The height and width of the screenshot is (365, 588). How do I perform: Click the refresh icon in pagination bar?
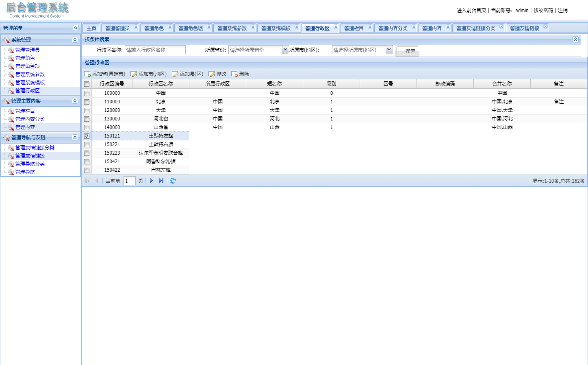click(x=172, y=180)
